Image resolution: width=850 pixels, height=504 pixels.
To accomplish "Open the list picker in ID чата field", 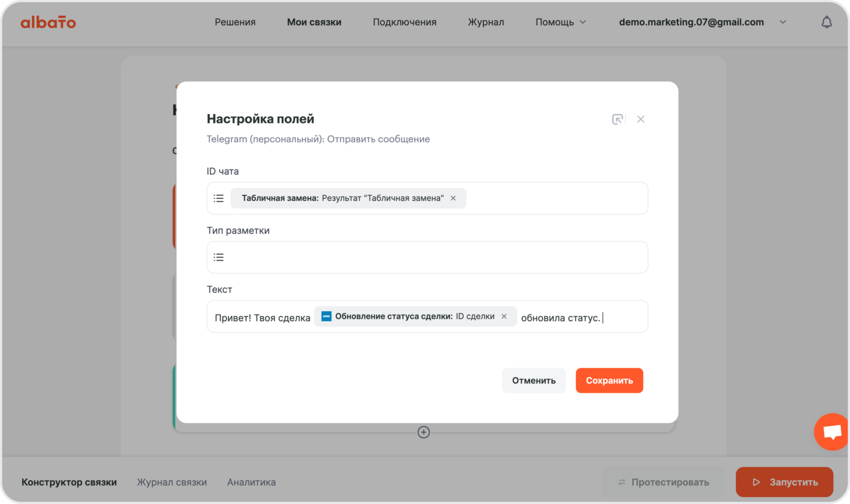I will click(x=218, y=198).
